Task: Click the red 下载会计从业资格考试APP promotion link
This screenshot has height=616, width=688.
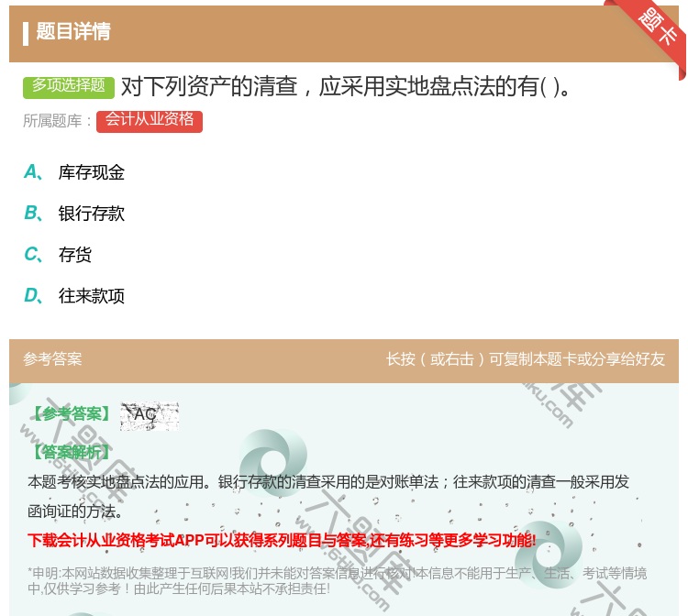Action: coord(282,541)
